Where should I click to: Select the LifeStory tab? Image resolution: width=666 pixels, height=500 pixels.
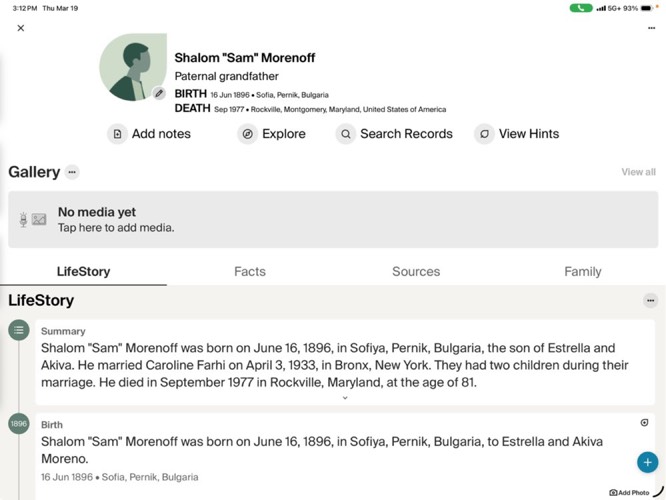(x=83, y=271)
